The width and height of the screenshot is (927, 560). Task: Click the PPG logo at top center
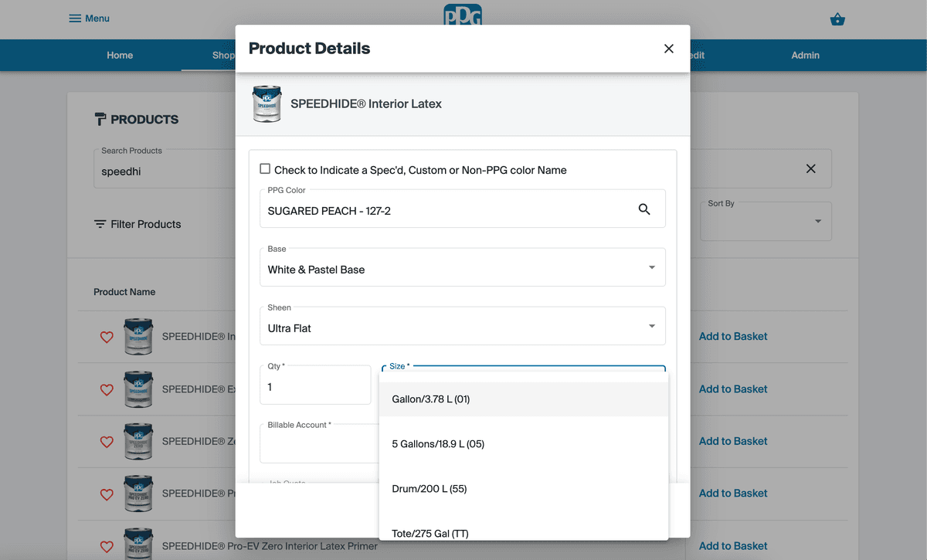[x=462, y=14]
